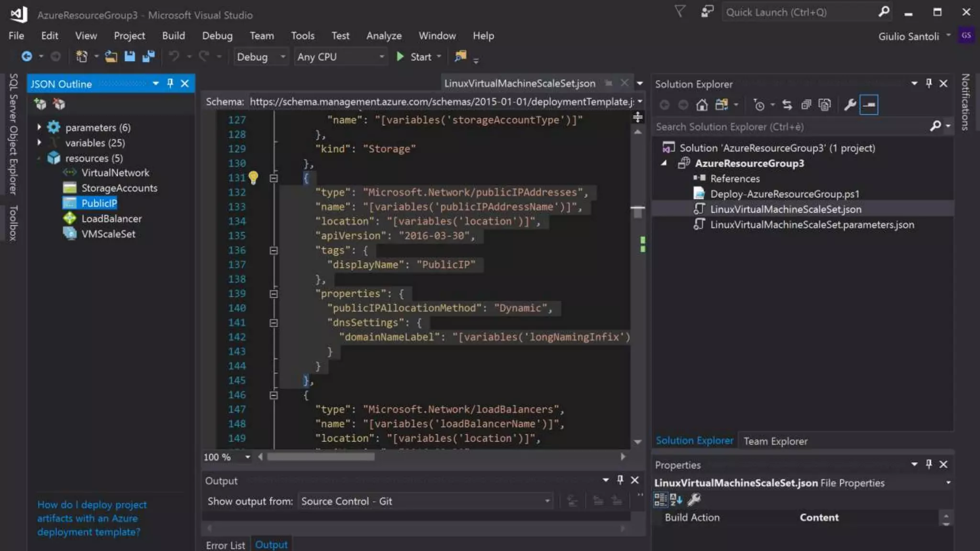
Task: Click the Sync with Active Document icon
Action: (x=787, y=105)
